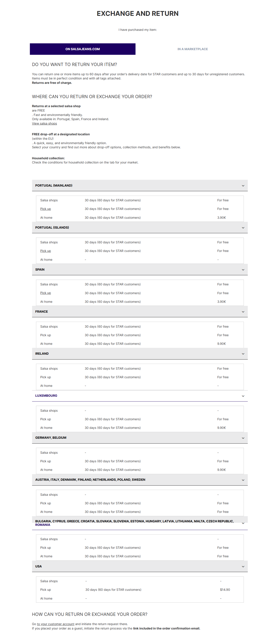Click the Portugal (Islands) chevron icon
This screenshot has height=644, width=276.
click(243, 228)
